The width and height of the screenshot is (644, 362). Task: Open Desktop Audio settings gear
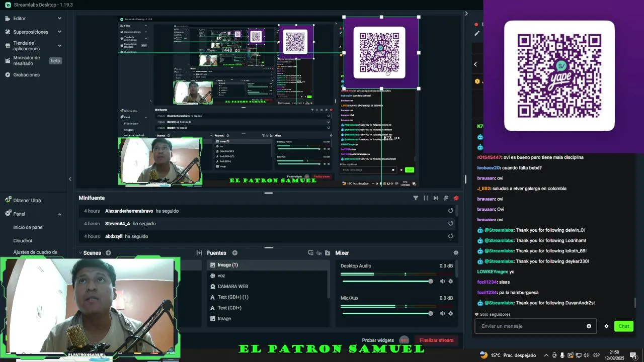(450, 281)
